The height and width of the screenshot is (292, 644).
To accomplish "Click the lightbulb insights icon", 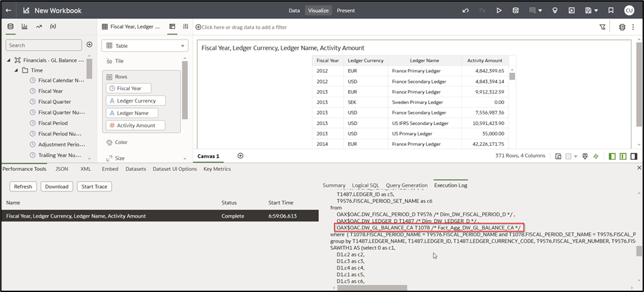I will coord(555,11).
